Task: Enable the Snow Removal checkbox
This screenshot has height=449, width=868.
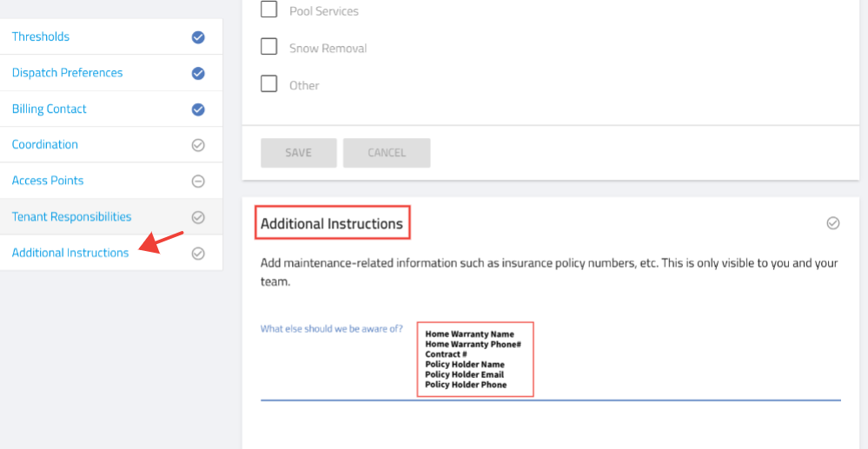Action: click(269, 47)
